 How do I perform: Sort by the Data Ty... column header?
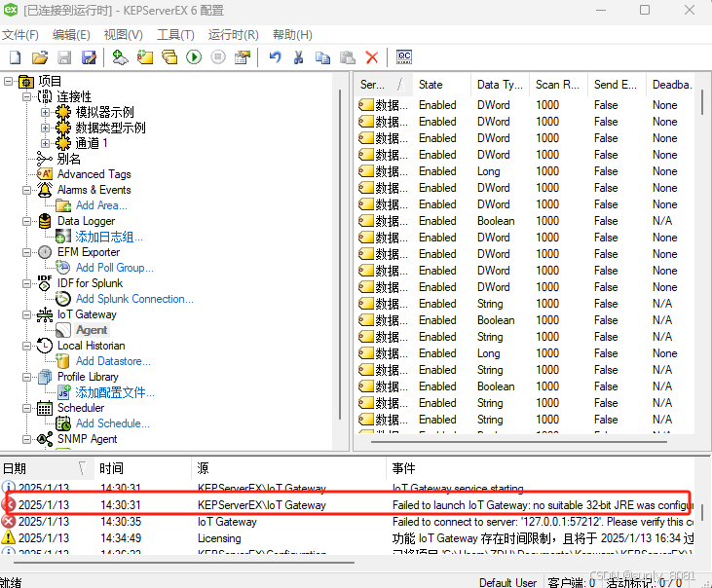[x=501, y=85]
